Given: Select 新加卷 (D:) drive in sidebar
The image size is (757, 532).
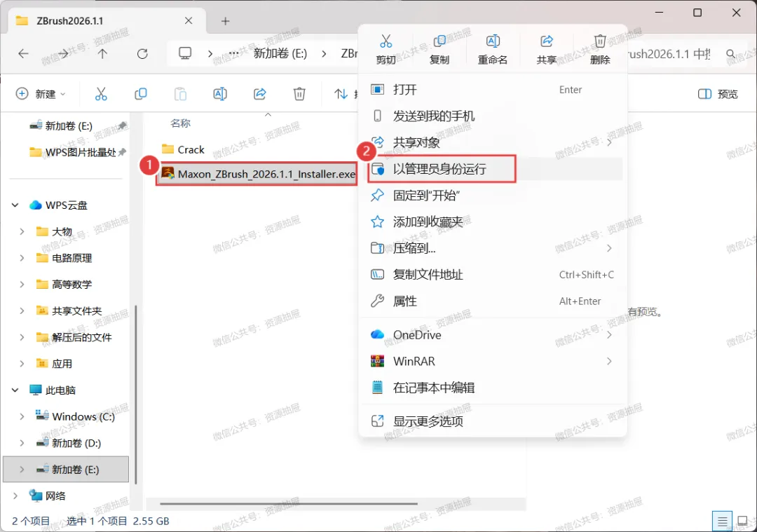Looking at the screenshot, I should click(76, 443).
